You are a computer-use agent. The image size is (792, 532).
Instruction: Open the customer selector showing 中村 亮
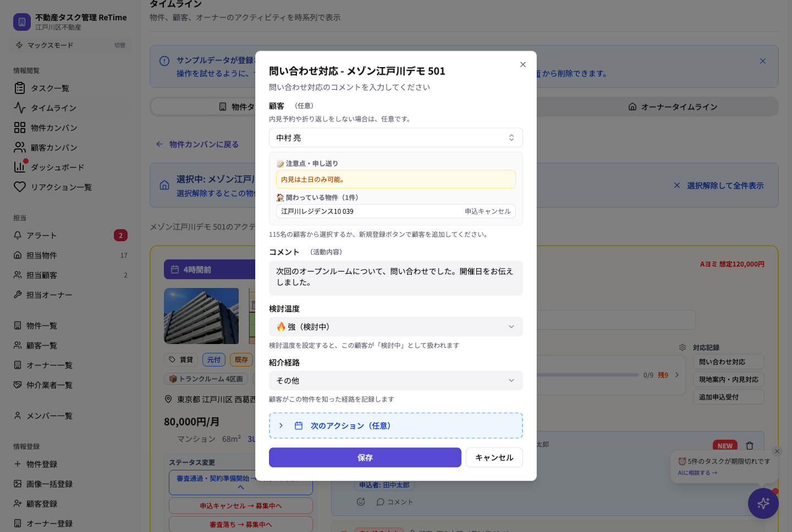(x=395, y=138)
